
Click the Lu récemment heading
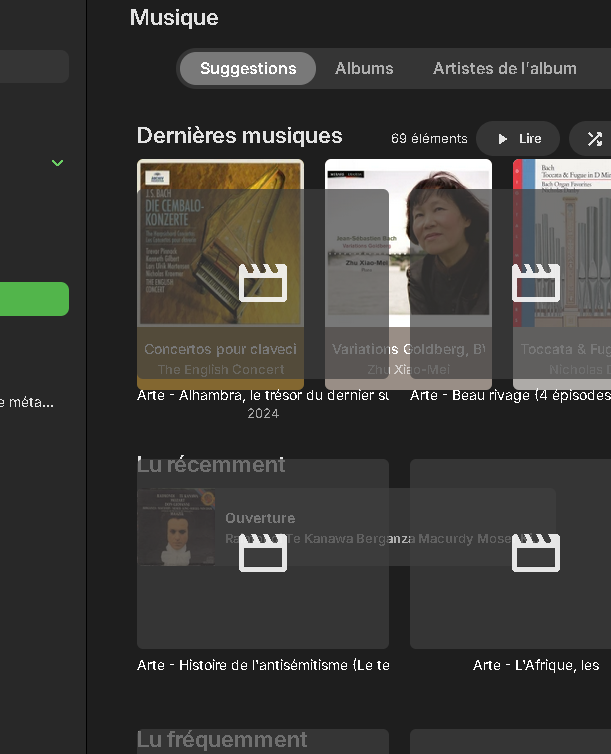pos(211,465)
